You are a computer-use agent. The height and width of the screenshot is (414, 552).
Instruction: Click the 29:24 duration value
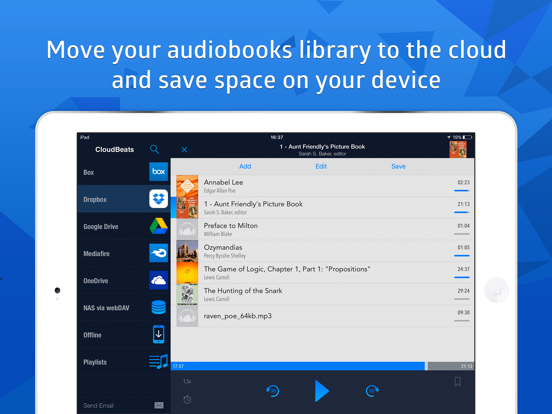[x=463, y=291]
